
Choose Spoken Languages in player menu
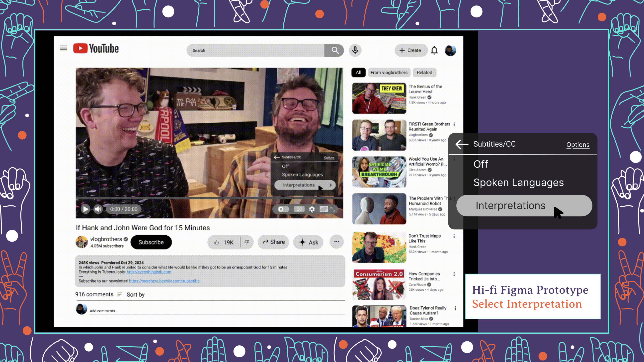(x=302, y=175)
